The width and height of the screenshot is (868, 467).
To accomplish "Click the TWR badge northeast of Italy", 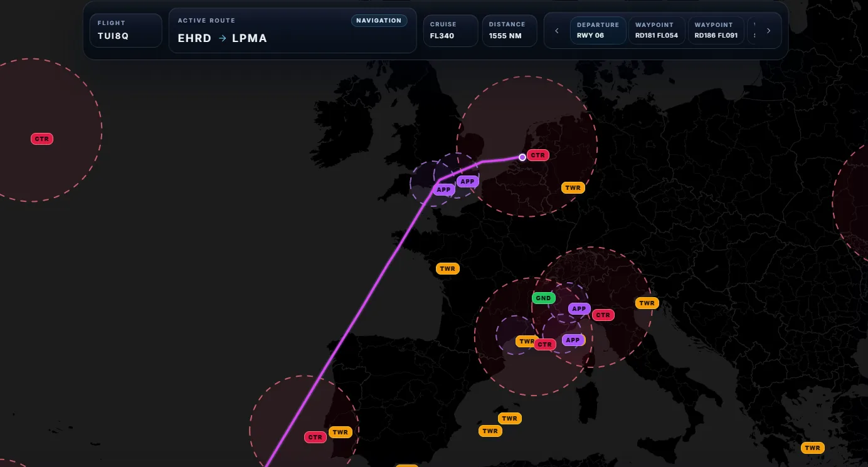I will pyautogui.click(x=647, y=303).
